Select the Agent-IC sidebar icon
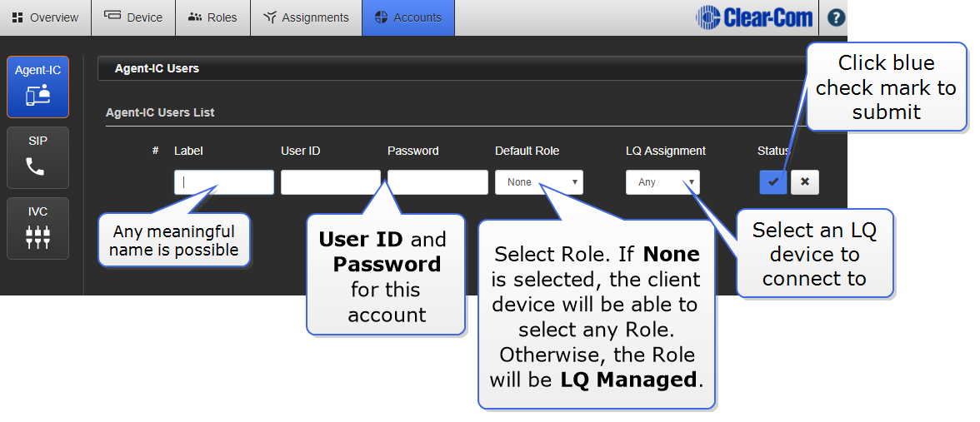Screen dimensions: 980x422 click(37, 87)
